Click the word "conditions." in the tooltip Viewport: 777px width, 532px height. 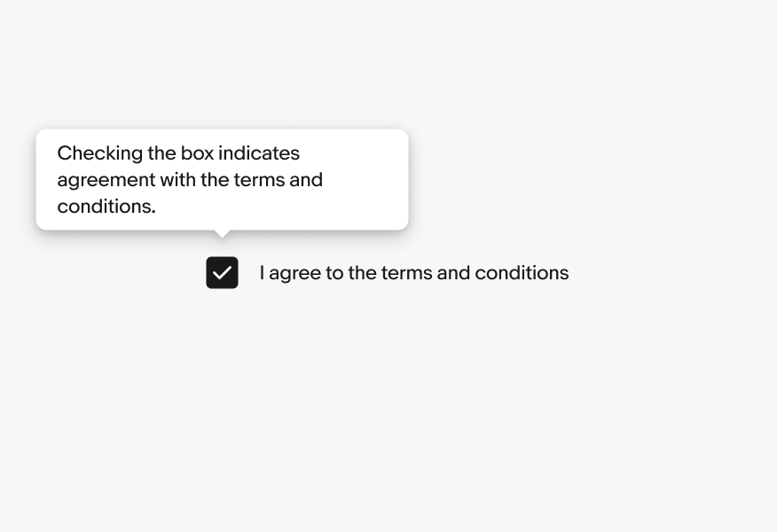pos(106,207)
